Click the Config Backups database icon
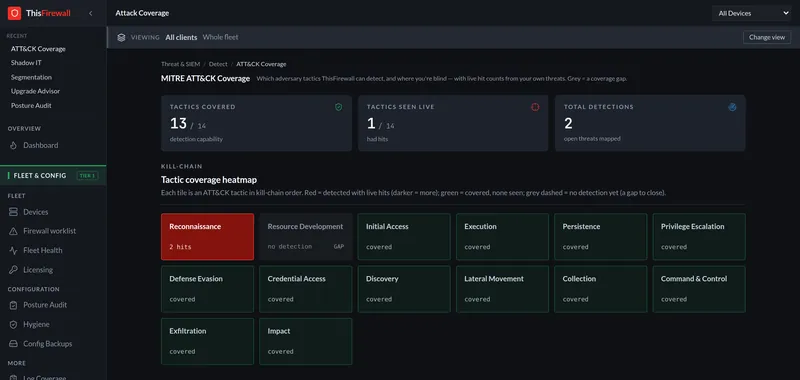This screenshot has width=800, height=380. [x=13, y=344]
